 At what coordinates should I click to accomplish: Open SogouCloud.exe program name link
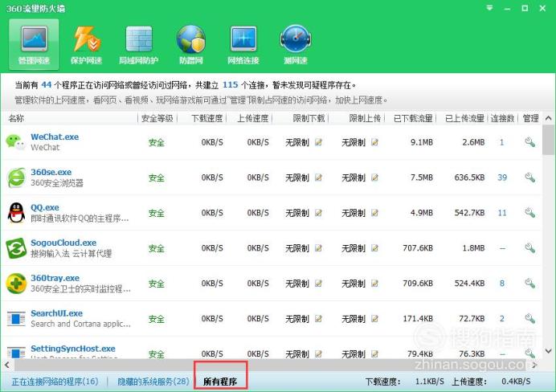coord(63,243)
